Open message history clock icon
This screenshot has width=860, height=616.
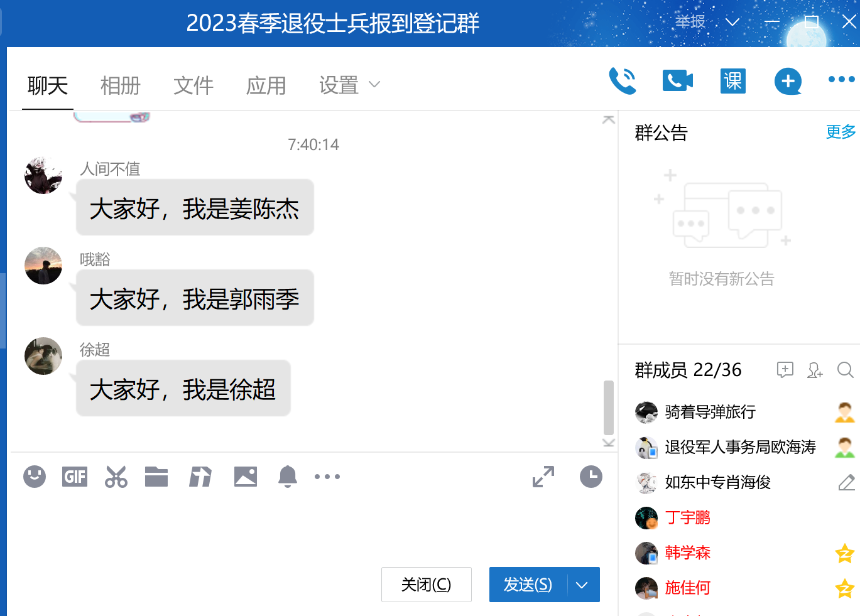(591, 477)
